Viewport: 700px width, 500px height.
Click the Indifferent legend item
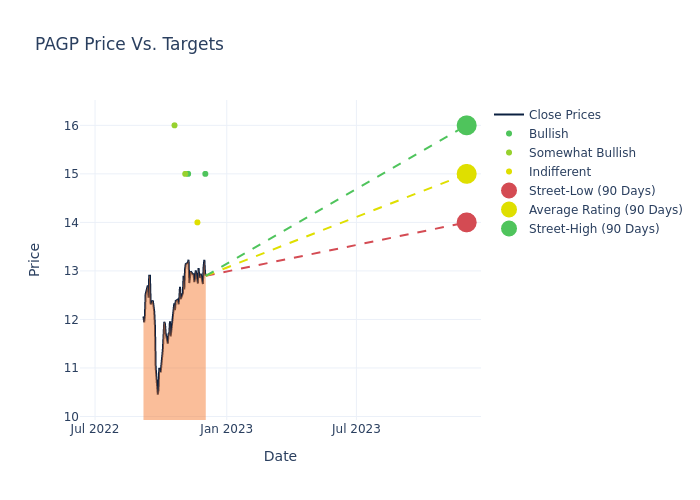click(559, 172)
